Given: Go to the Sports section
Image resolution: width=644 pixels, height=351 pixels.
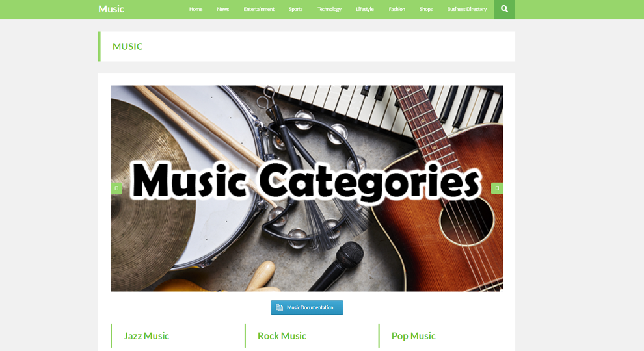Looking at the screenshot, I should pyautogui.click(x=295, y=9).
